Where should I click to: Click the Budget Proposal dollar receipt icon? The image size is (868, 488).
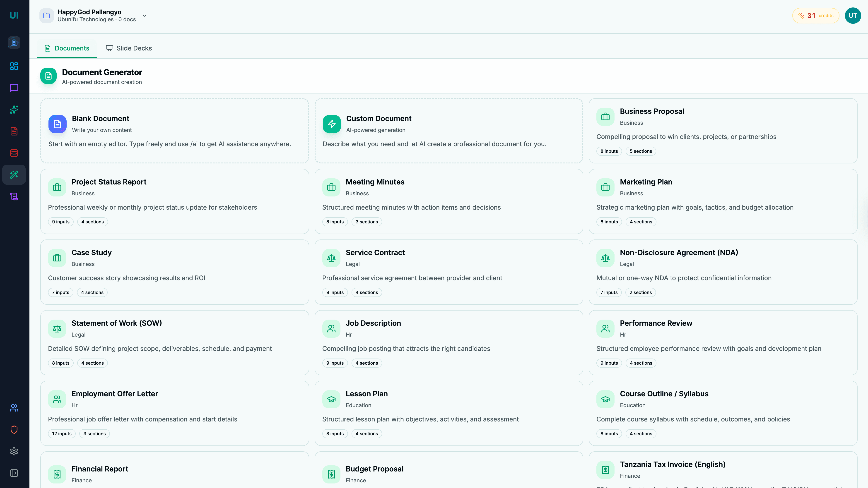(x=332, y=474)
